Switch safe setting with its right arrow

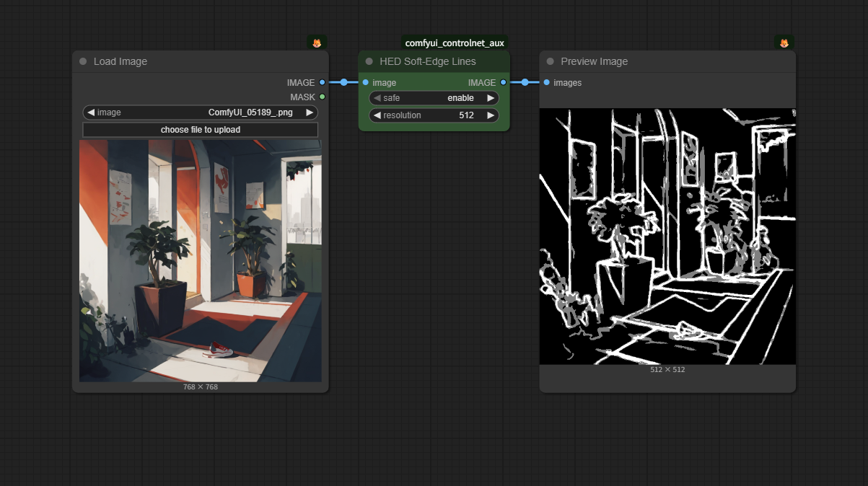tap(491, 98)
